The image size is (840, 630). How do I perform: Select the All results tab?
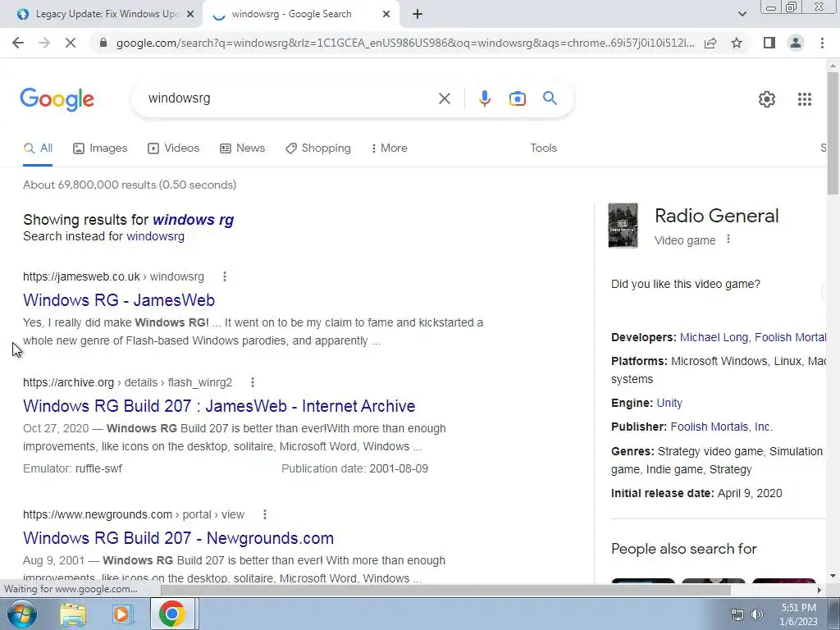(38, 148)
